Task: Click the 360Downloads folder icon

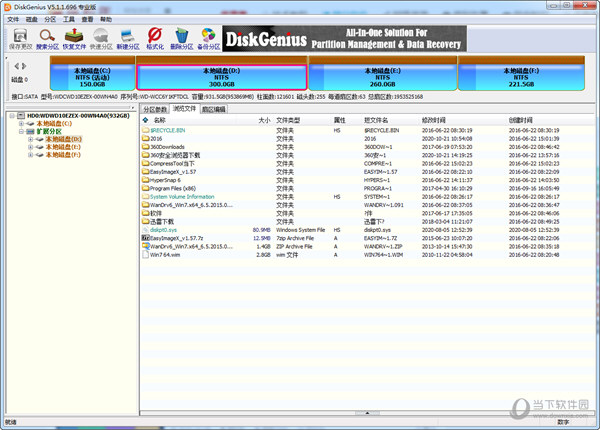Action: click(x=145, y=147)
